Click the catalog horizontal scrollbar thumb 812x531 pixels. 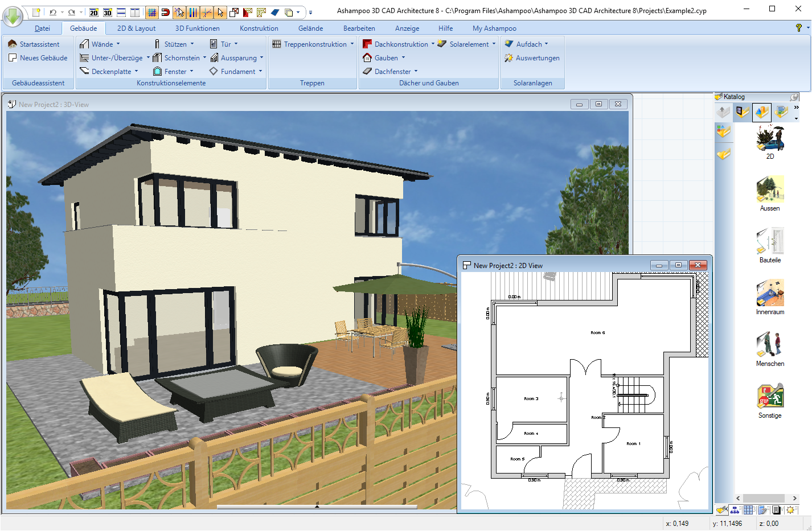click(764, 498)
